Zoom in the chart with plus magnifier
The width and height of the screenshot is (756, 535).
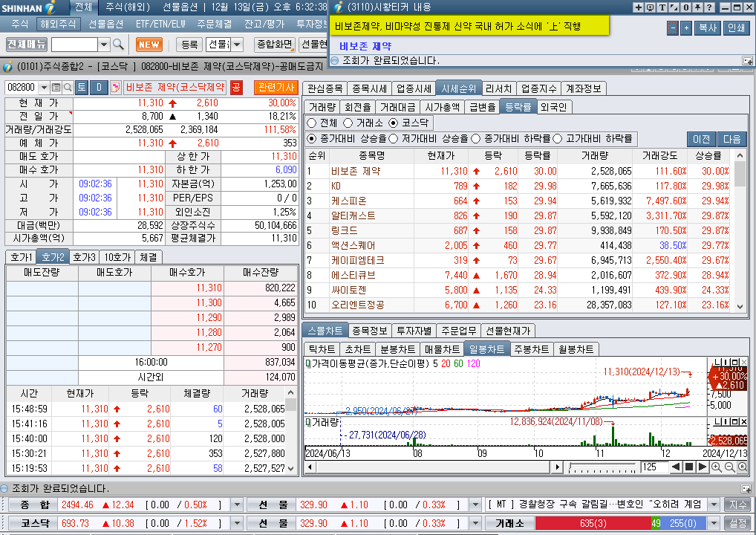point(717,467)
